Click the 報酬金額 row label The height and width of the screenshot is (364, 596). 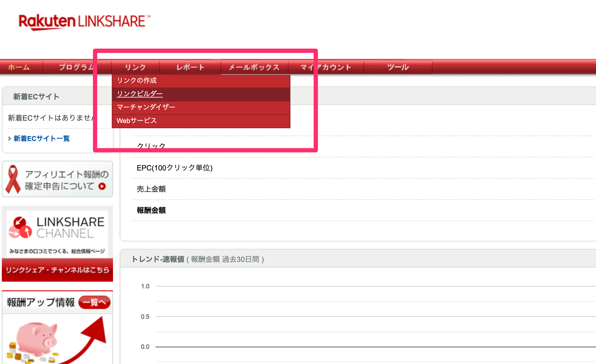pyautogui.click(x=151, y=210)
